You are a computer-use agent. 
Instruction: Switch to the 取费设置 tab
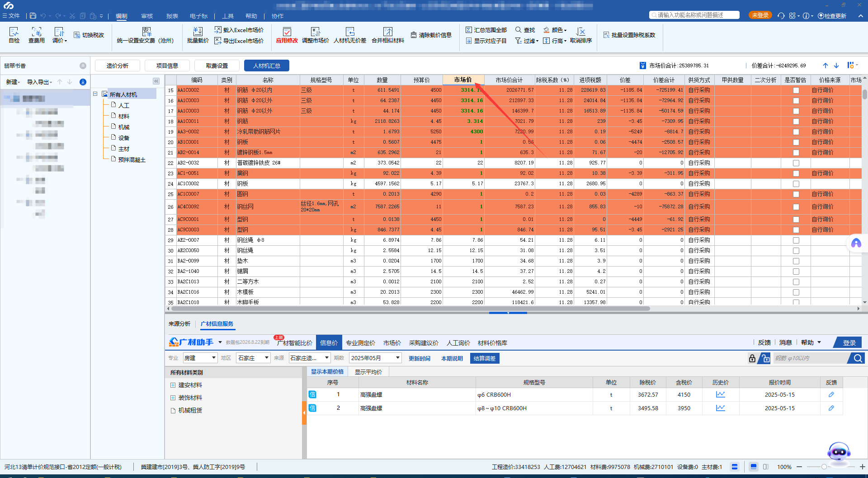(x=217, y=66)
